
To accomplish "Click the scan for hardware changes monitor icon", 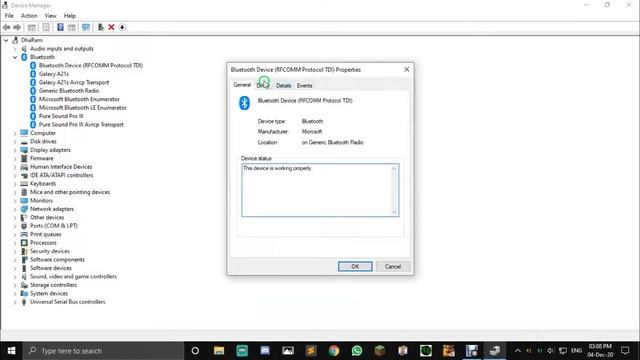I will pyautogui.click(x=86, y=27).
